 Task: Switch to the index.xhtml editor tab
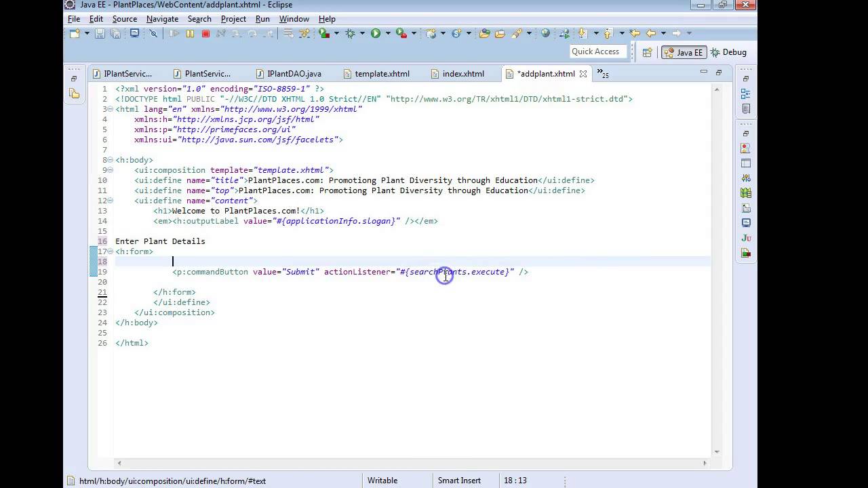tap(458, 74)
